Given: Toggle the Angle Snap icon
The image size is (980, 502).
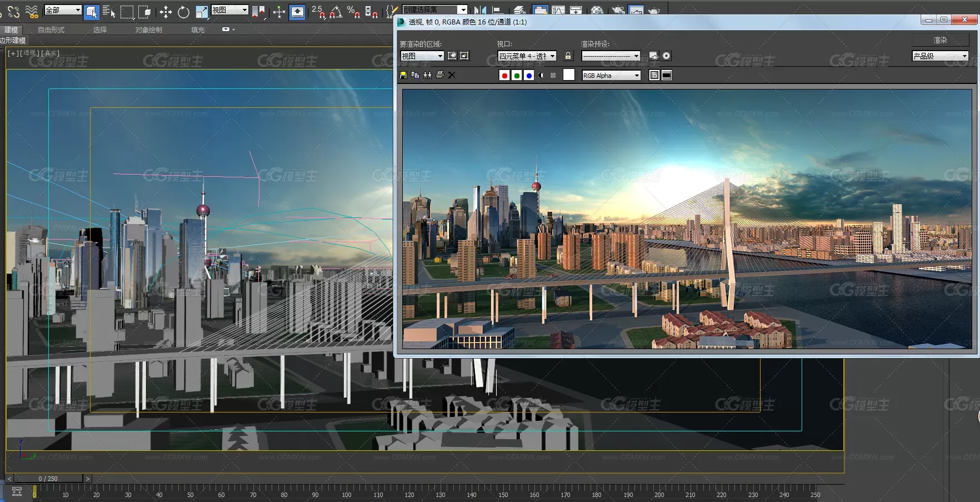Looking at the screenshot, I should [x=336, y=12].
